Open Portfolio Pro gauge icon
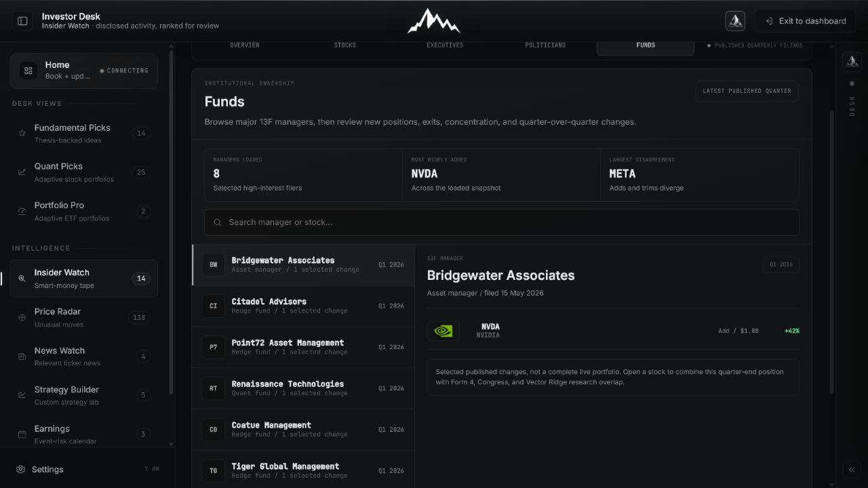868x488 pixels. click(x=22, y=211)
